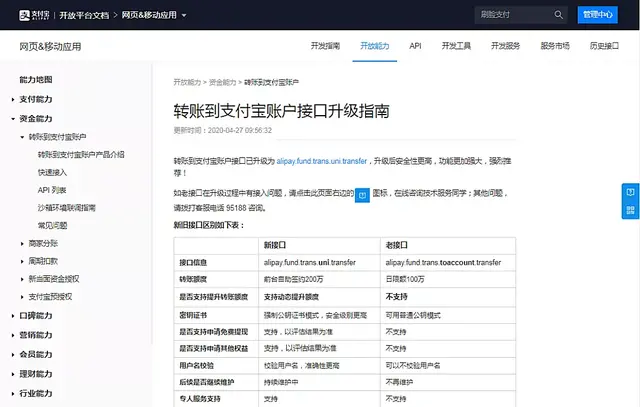The width and height of the screenshot is (640, 407).
Task: Expand the 会员能力 sidebar section
Action: pyautogui.click(x=13, y=355)
